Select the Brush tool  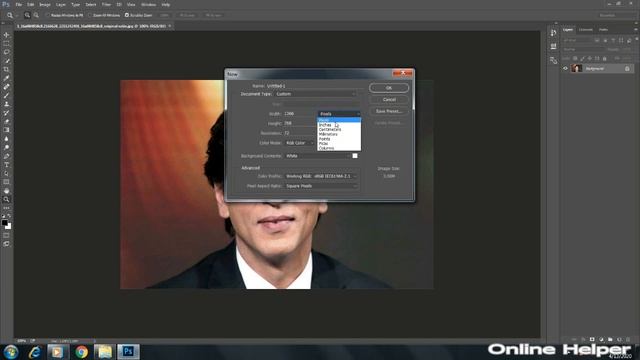point(6,96)
